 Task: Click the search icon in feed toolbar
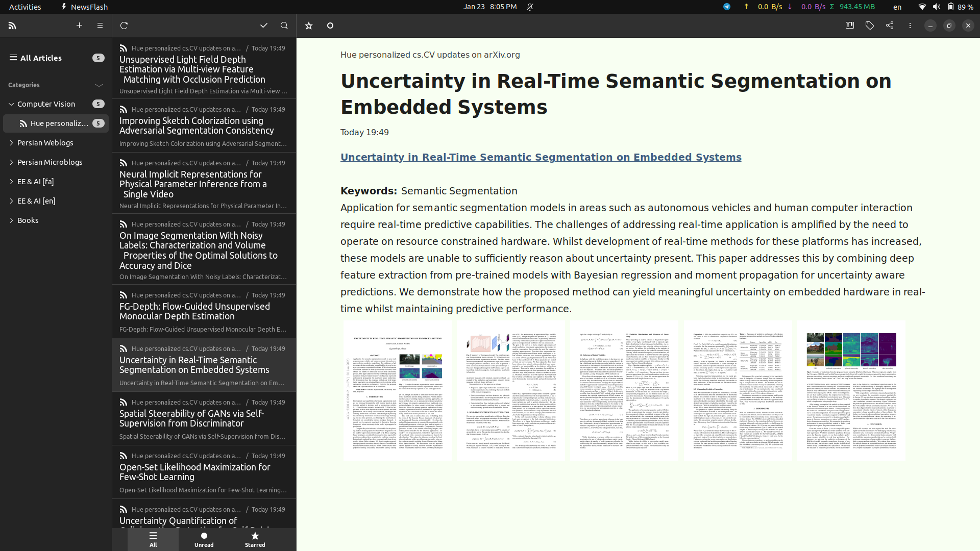(283, 26)
